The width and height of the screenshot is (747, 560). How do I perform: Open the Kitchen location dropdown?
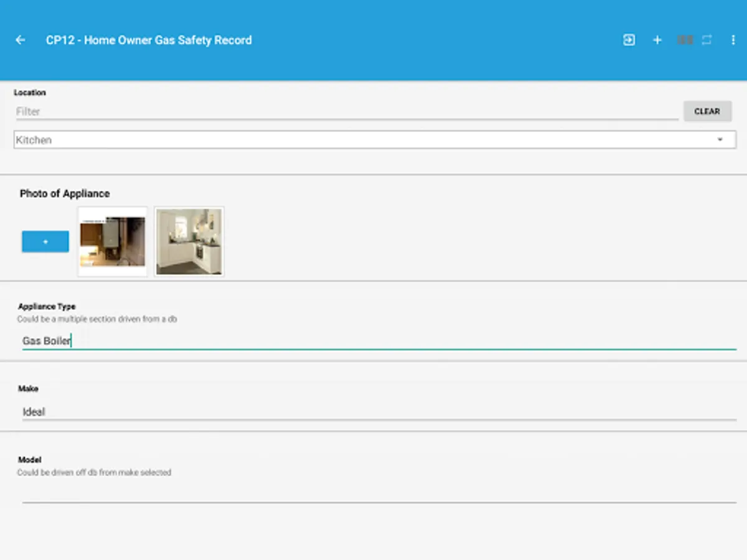(x=375, y=140)
